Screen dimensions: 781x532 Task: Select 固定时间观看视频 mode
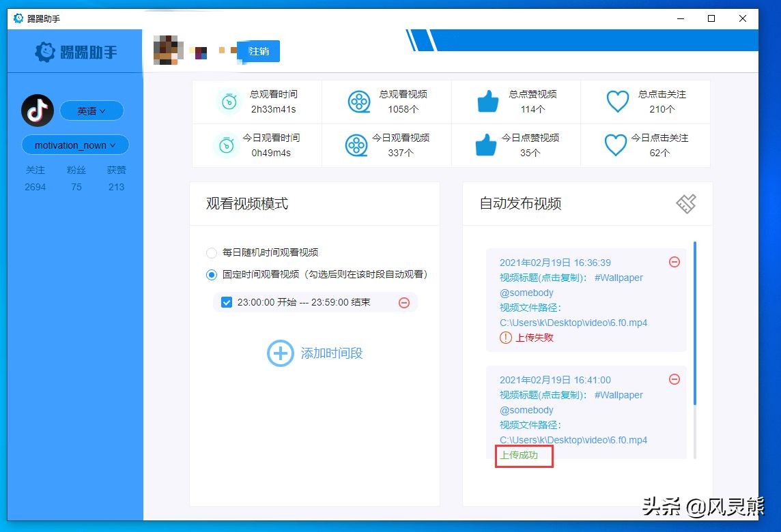pos(212,275)
